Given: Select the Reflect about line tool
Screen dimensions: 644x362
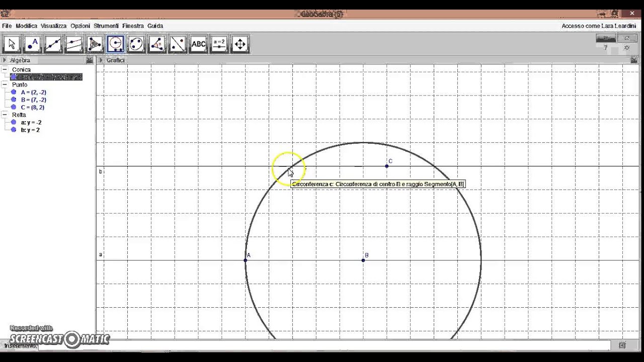Looking at the screenshot, I should 178,44.
